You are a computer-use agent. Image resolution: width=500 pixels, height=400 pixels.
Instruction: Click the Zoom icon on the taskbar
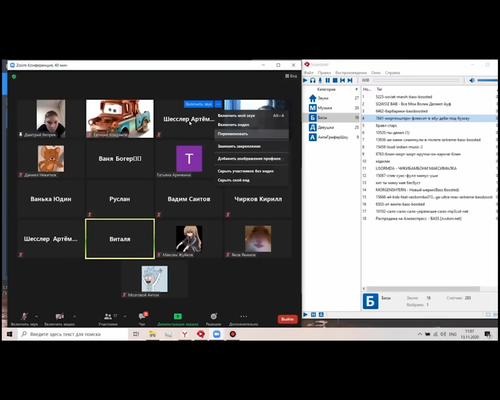pyautogui.click(x=217, y=334)
